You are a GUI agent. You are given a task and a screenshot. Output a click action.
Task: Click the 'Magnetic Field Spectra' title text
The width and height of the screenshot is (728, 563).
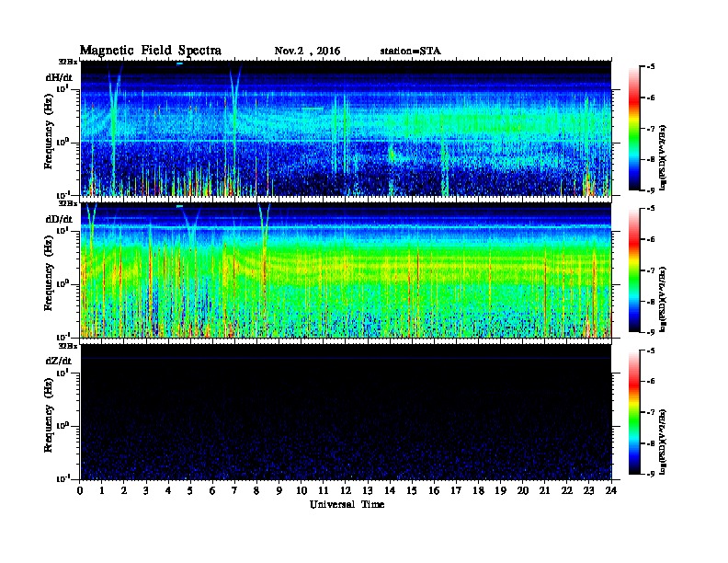click(x=151, y=51)
